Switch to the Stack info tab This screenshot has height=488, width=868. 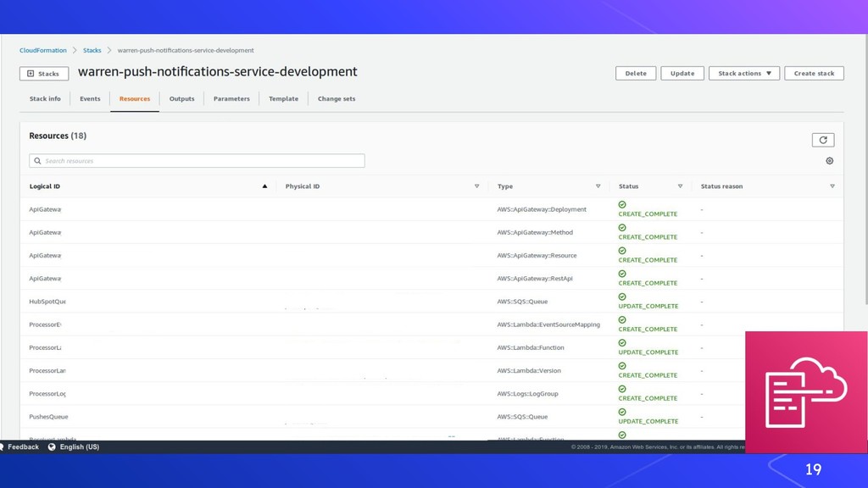click(x=45, y=99)
